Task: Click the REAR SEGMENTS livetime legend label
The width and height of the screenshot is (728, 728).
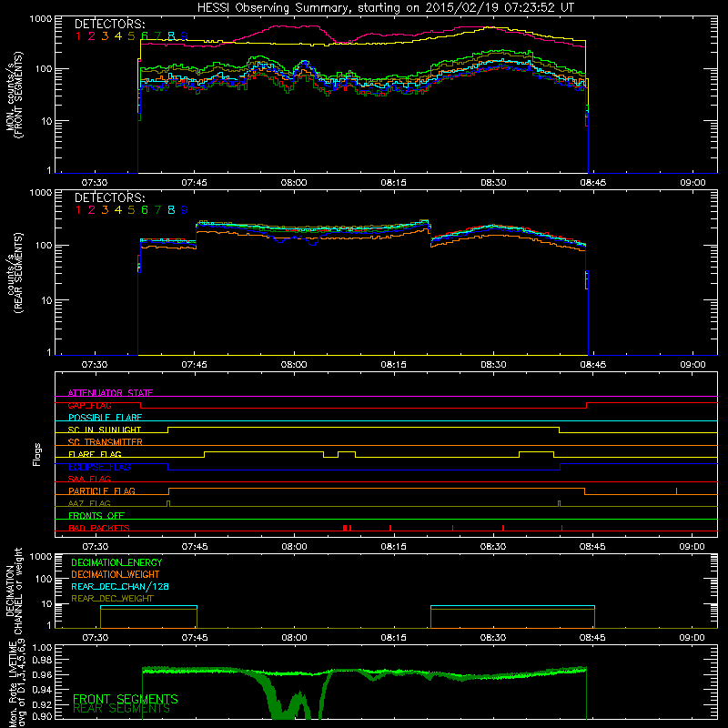Action: (121, 709)
